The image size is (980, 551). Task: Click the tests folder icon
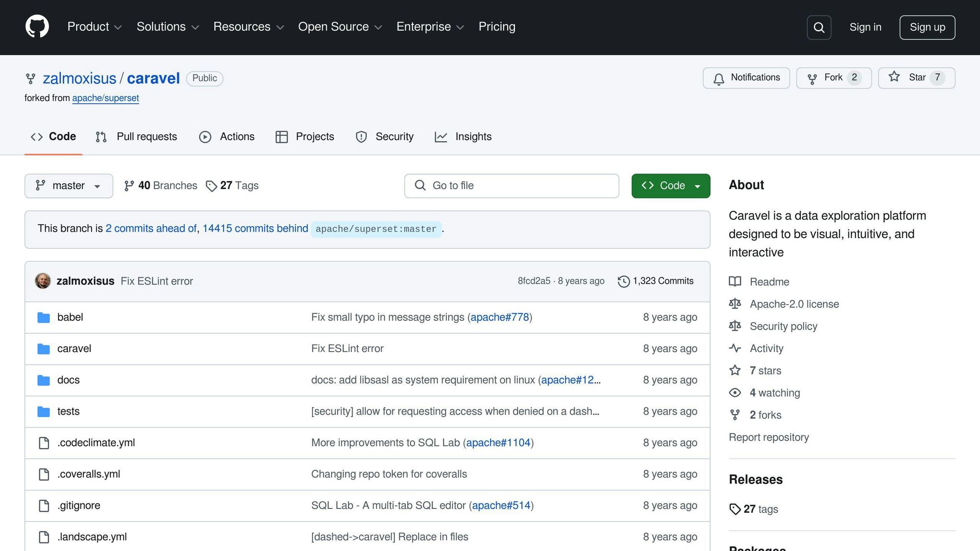tap(44, 411)
